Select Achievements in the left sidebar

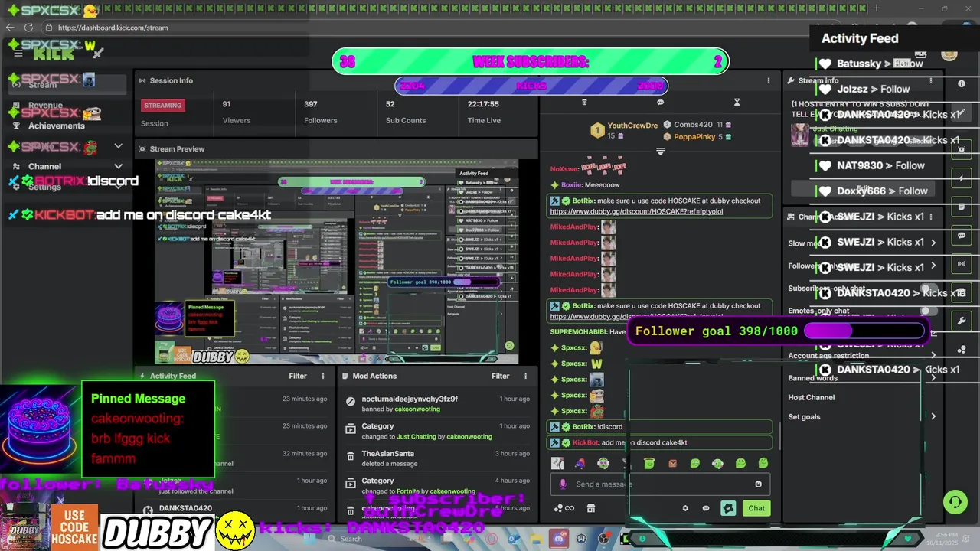[56, 126]
